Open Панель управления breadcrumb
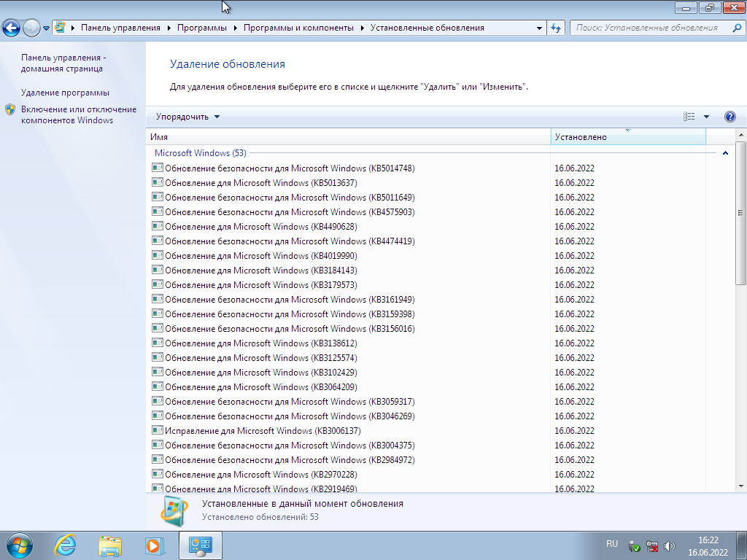The image size is (747, 560). [x=120, y=28]
